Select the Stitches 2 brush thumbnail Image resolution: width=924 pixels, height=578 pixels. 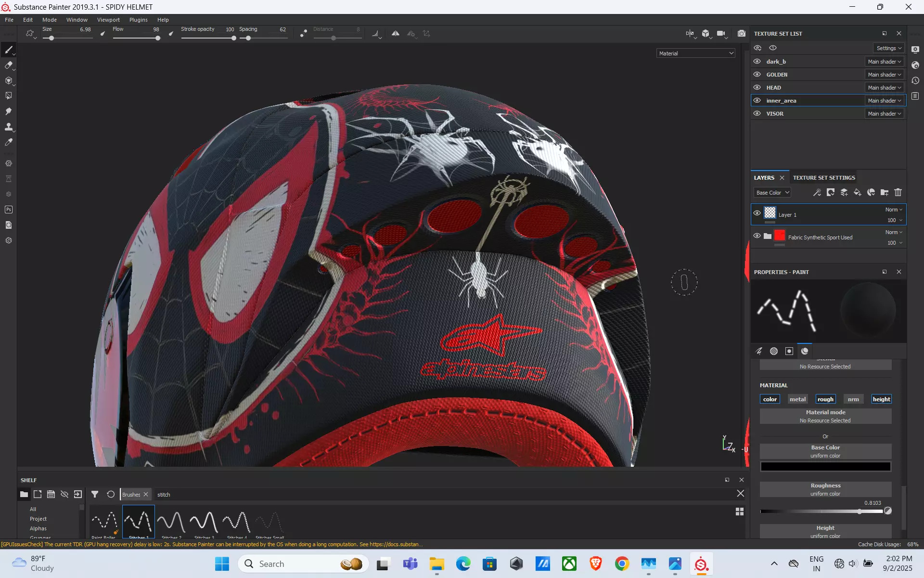[x=171, y=522]
